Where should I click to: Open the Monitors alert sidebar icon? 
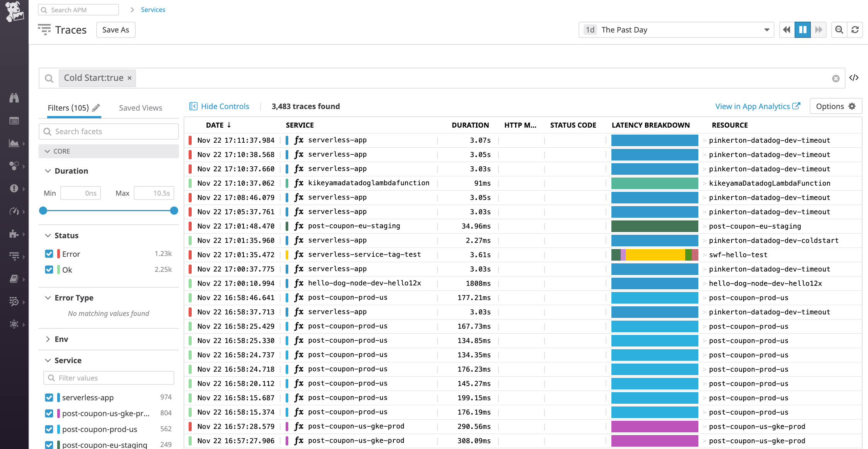tap(14, 189)
